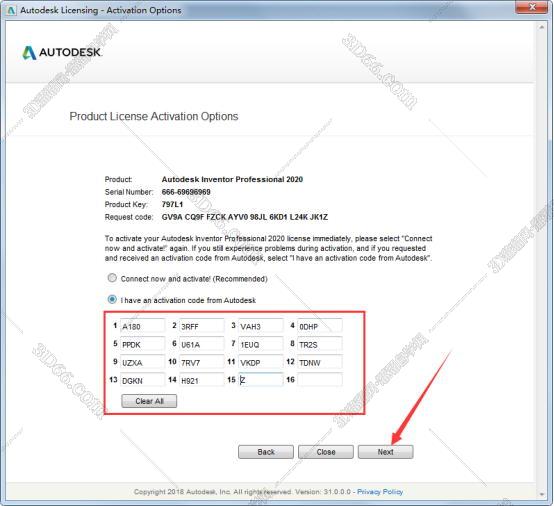Click the Clear All button
Viewport: 554px width, 506px height.
(x=149, y=401)
